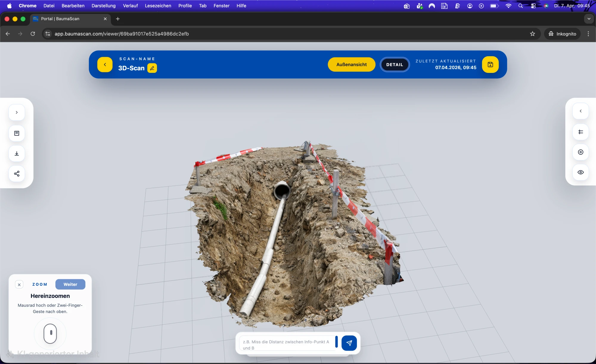Open the Apple menu
This screenshot has width=596, height=364.
[9, 6]
